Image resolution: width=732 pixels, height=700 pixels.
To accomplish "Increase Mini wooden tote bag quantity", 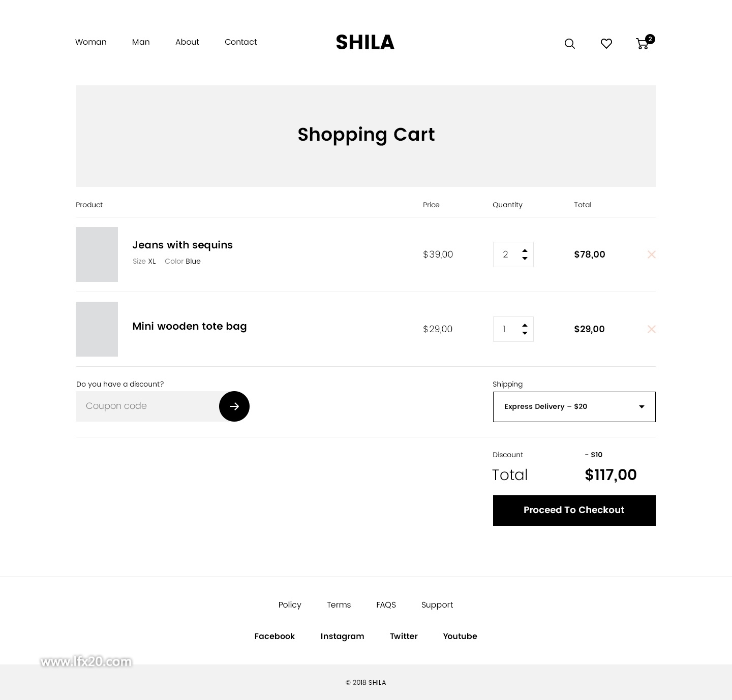I will point(525,326).
